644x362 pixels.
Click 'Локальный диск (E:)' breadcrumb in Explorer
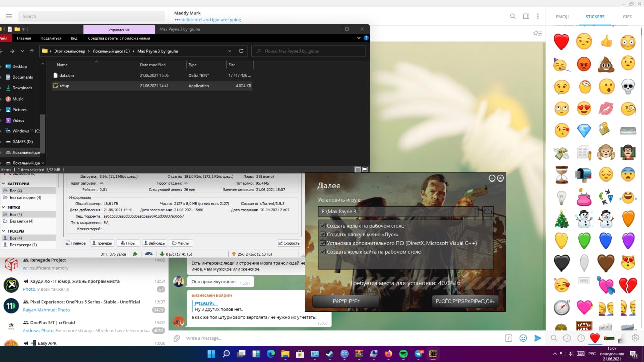pos(111,51)
